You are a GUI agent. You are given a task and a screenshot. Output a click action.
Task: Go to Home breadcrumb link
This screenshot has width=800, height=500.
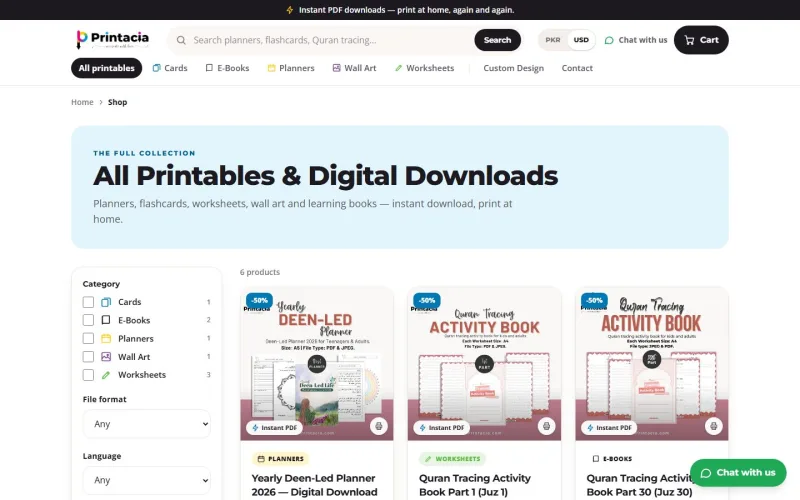(x=82, y=102)
